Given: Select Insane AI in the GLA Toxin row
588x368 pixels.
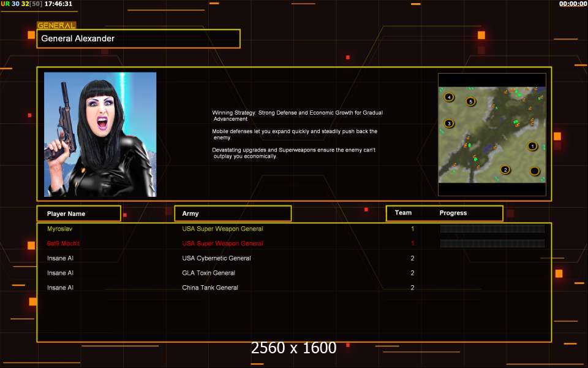Looking at the screenshot, I should click(61, 273).
